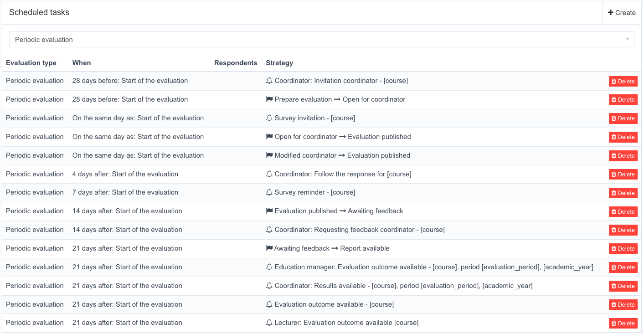Click 'Coordinator: Requesting feedback coordinator - [course]' text

[360, 230]
